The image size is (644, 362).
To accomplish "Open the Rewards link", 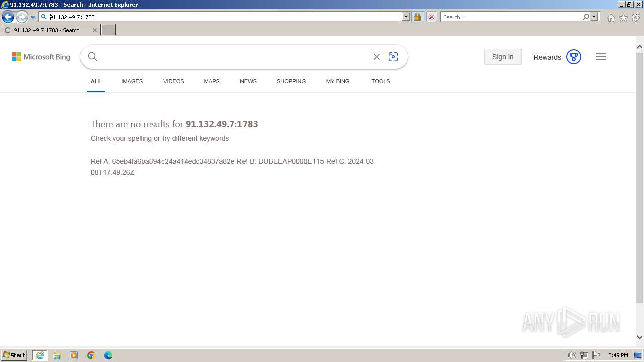I will tap(547, 57).
